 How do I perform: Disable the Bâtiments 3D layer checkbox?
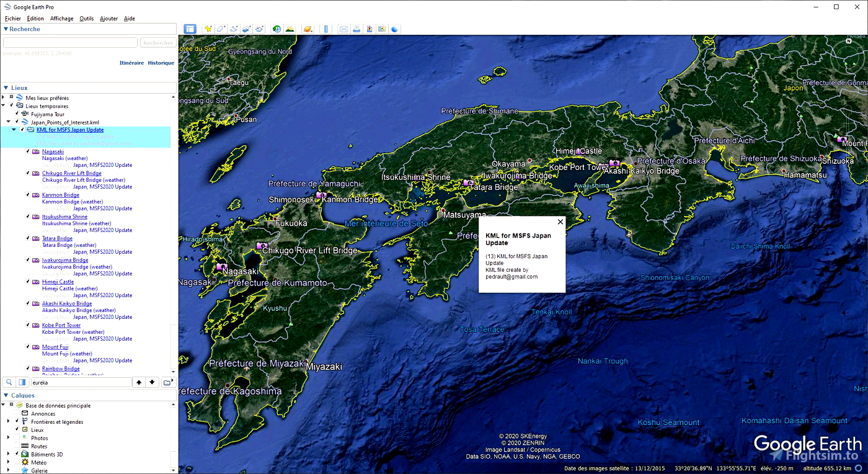click(x=17, y=454)
